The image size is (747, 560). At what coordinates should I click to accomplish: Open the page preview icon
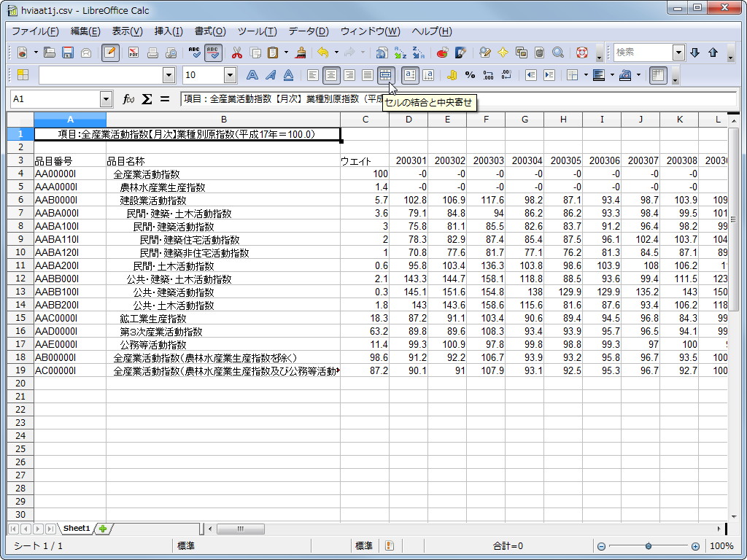pyautogui.click(x=171, y=52)
